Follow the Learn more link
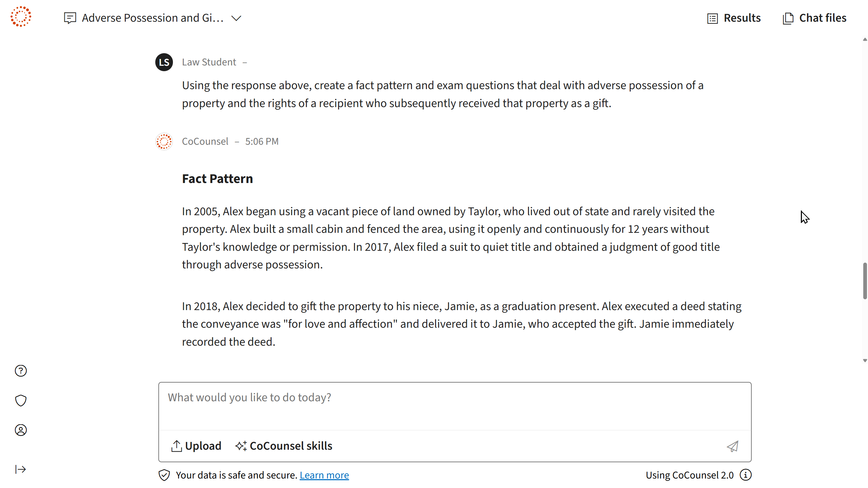868x488 pixels. click(324, 475)
